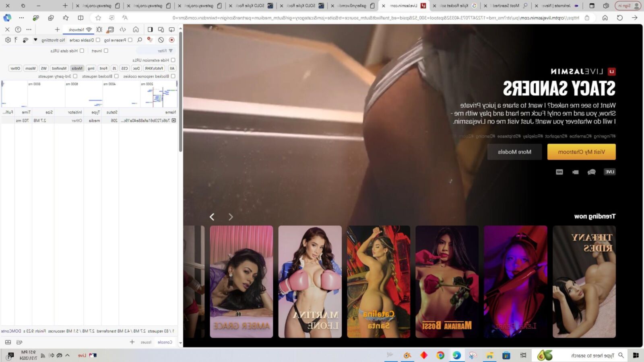Switch to Console drawer tab
The width and height of the screenshot is (644, 362).
coord(165,342)
